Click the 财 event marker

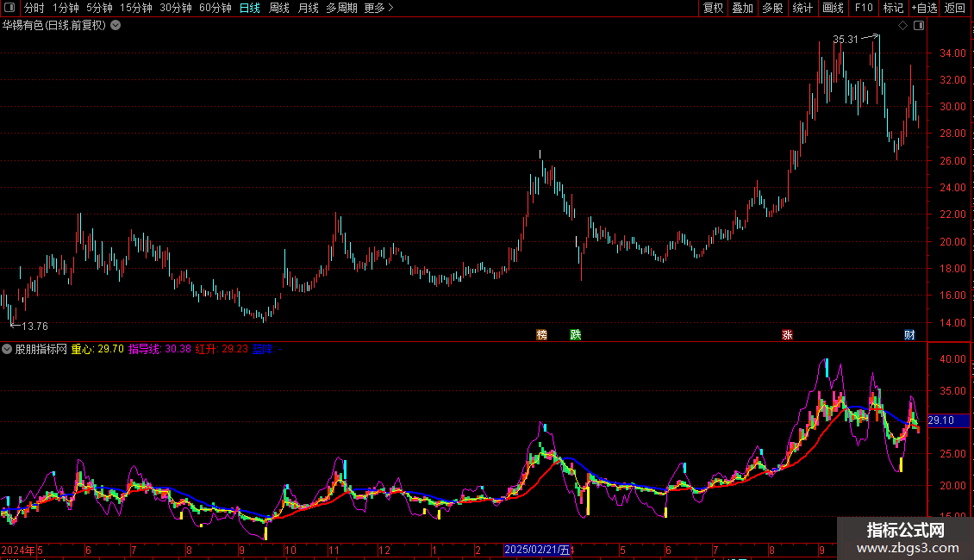click(909, 335)
